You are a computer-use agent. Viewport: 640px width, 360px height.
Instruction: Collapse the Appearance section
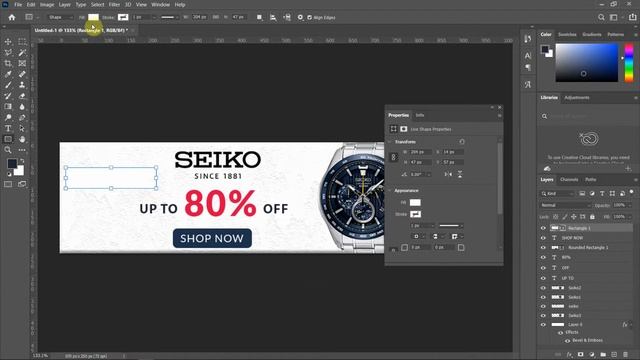coord(389,191)
